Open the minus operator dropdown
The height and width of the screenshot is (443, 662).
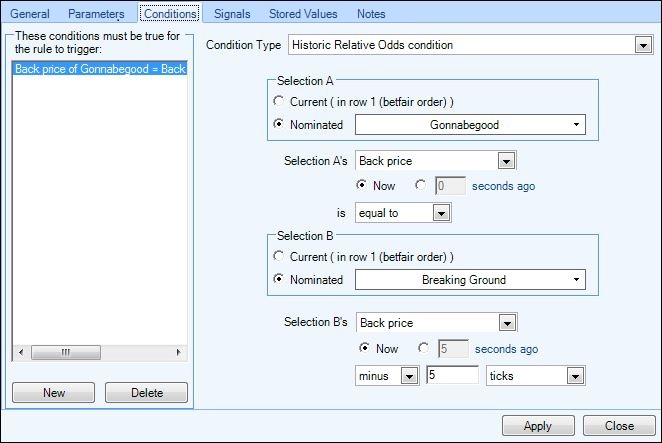click(x=387, y=375)
